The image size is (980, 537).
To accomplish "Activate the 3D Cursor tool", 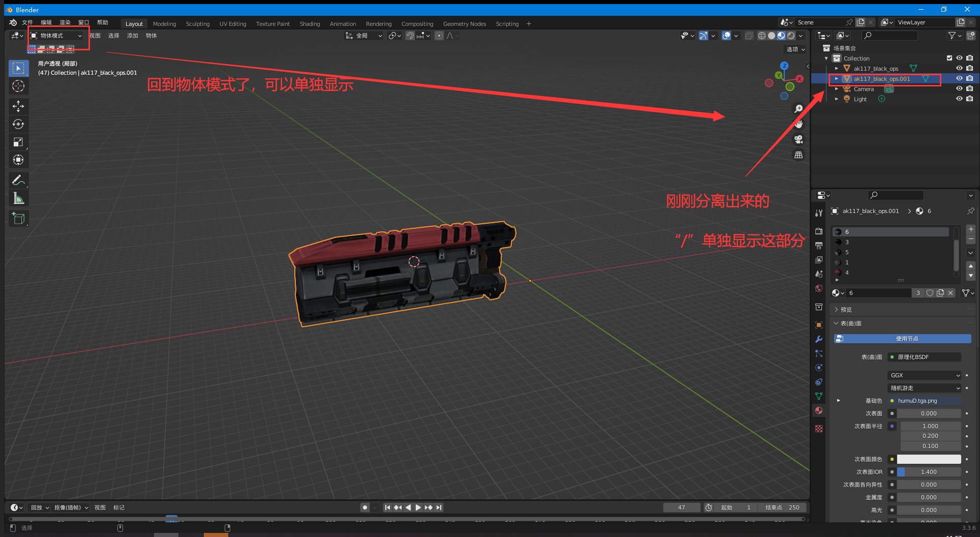I will 18,86.
